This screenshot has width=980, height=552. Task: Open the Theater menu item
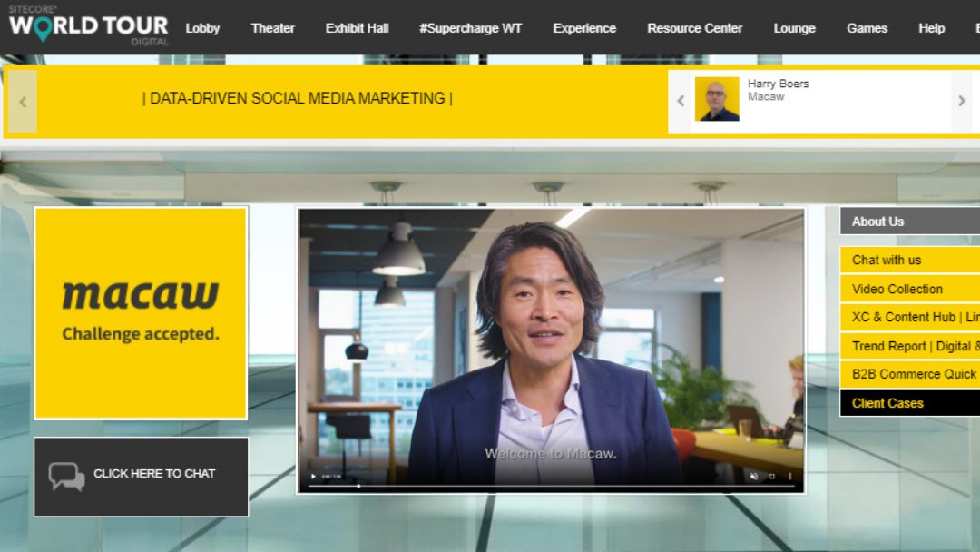point(272,28)
